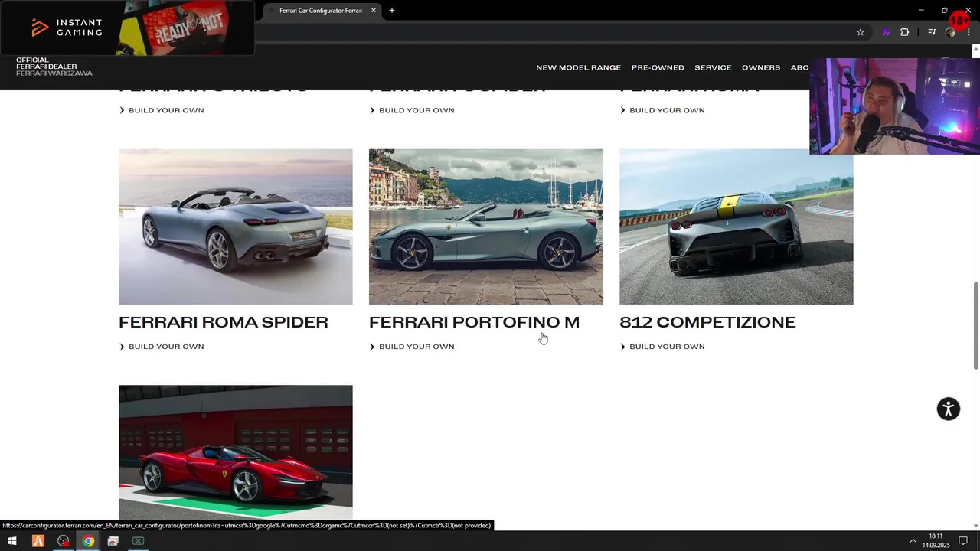Open the New Model Range menu
This screenshot has height=551, width=980.
[x=578, y=67]
